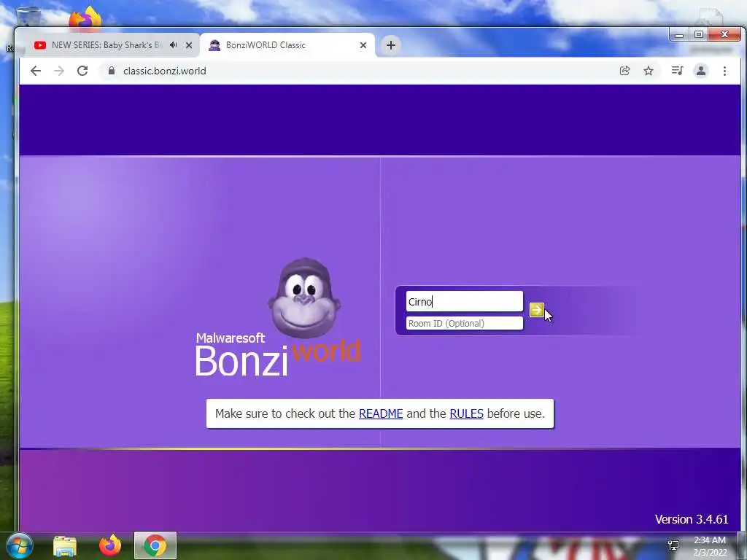The height and width of the screenshot is (560, 747).
Task: Open the Chrome three-dot menu
Action: tap(724, 71)
